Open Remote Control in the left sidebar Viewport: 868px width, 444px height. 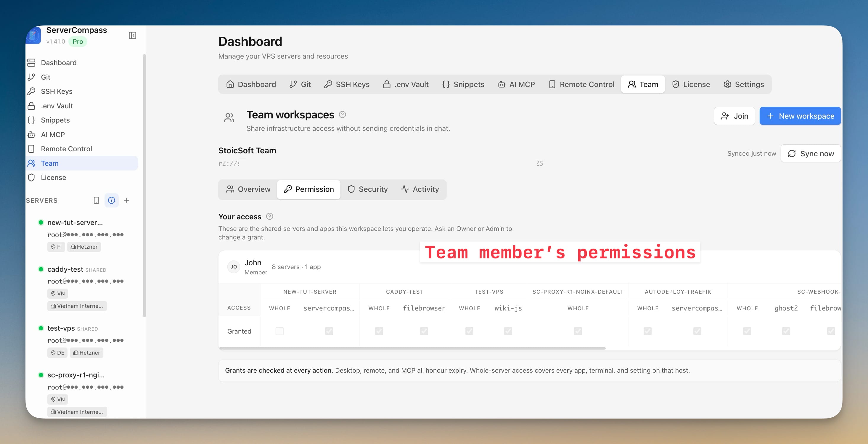pos(82,149)
